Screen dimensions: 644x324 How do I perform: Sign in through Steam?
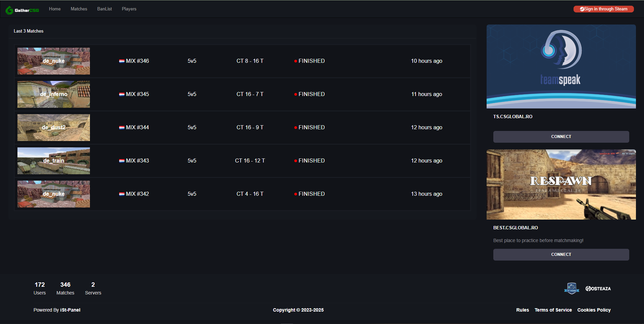[603, 9]
